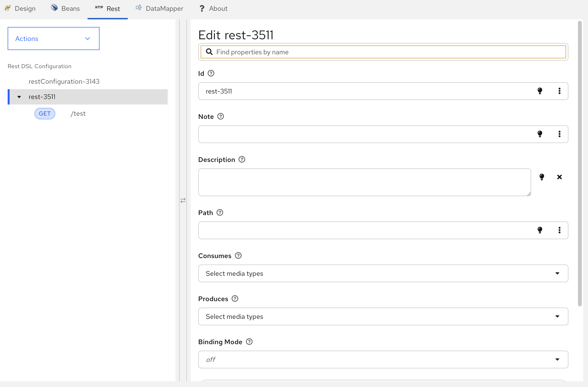
Task: Click the Produces dropdown caret arrow
Action: [557, 316]
